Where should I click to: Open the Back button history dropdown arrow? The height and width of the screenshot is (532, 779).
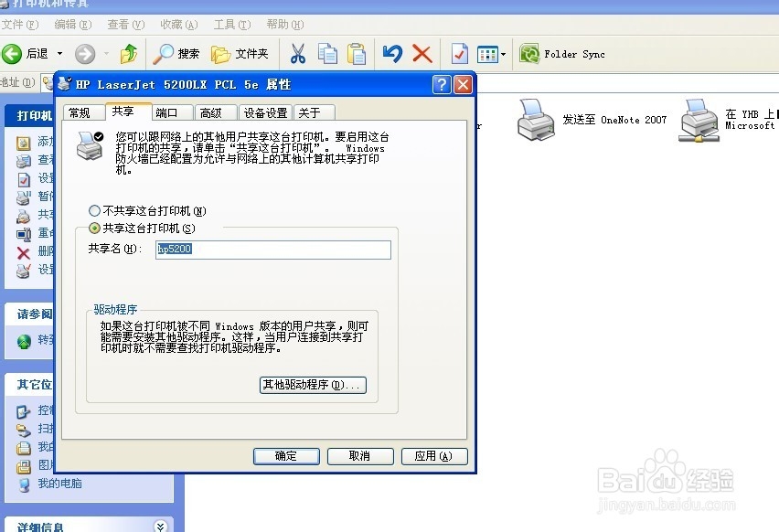[x=59, y=54]
